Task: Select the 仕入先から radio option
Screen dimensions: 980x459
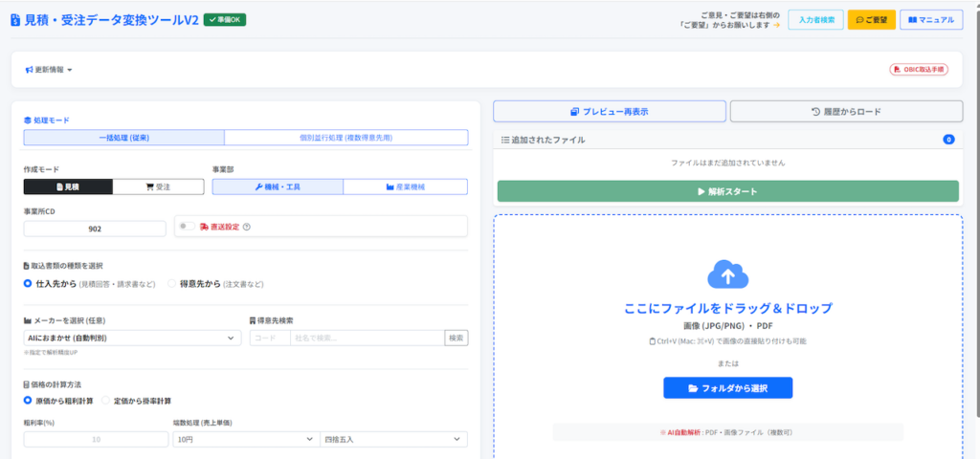Action: click(28, 283)
